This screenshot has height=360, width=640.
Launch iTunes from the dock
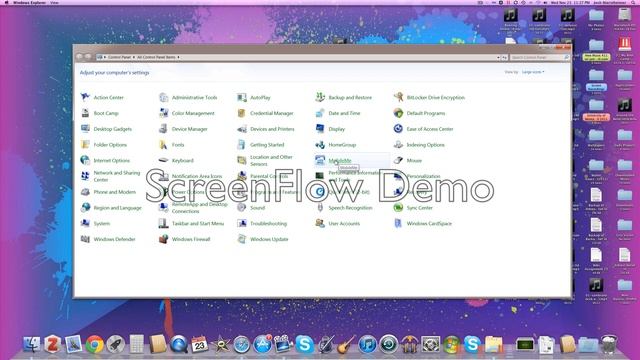coord(367,344)
